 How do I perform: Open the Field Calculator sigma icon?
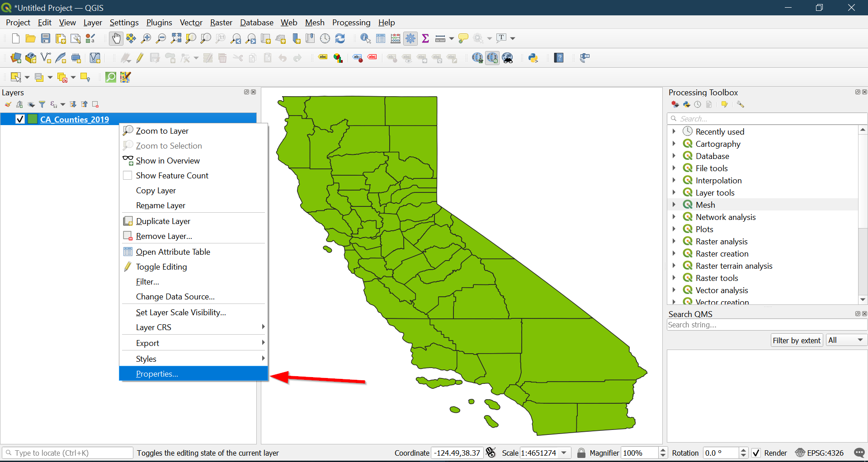(425, 39)
